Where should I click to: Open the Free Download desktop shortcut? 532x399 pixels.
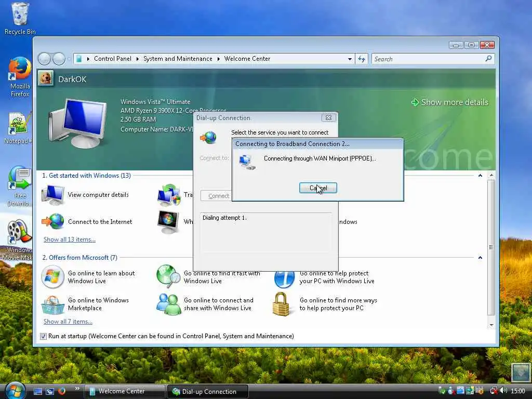tap(19, 186)
